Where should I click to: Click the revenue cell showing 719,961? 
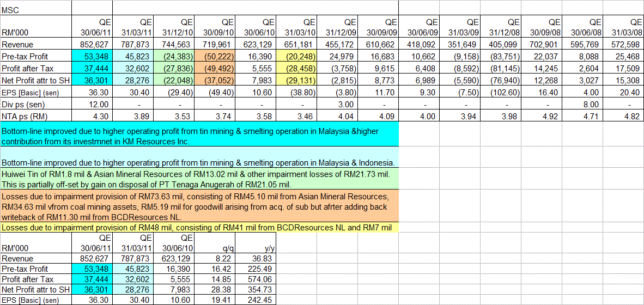214,45
